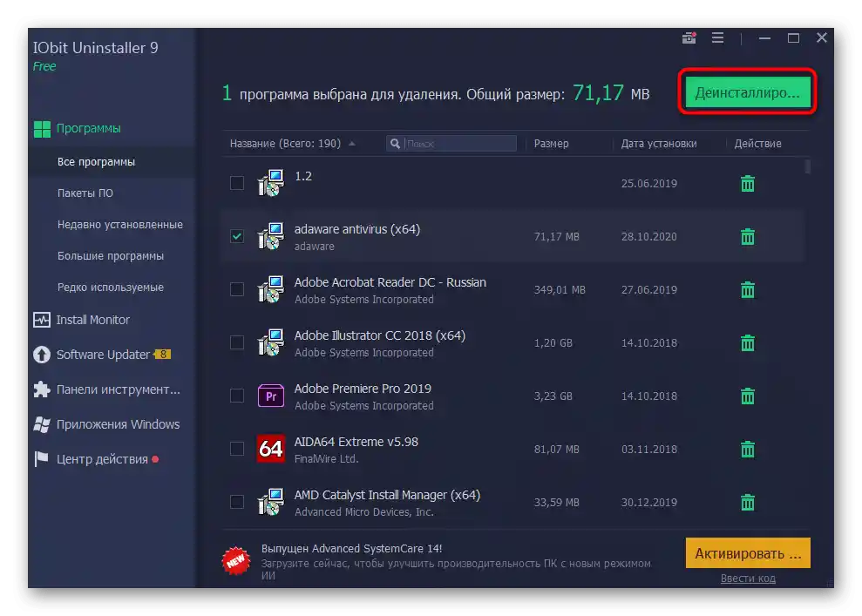This screenshot has height=616, width=862.
Task: Check the AMD Catalyst Install Manager checkbox
Action: 237,502
